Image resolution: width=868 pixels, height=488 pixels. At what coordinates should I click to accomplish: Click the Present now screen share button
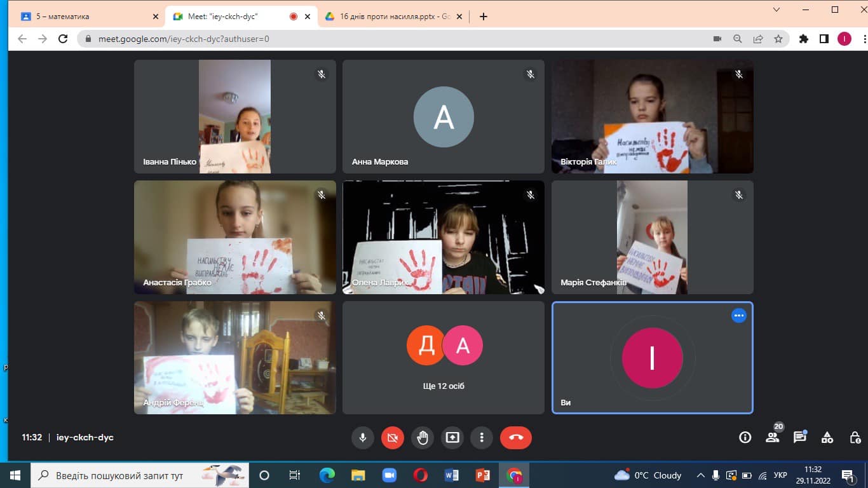tap(452, 437)
